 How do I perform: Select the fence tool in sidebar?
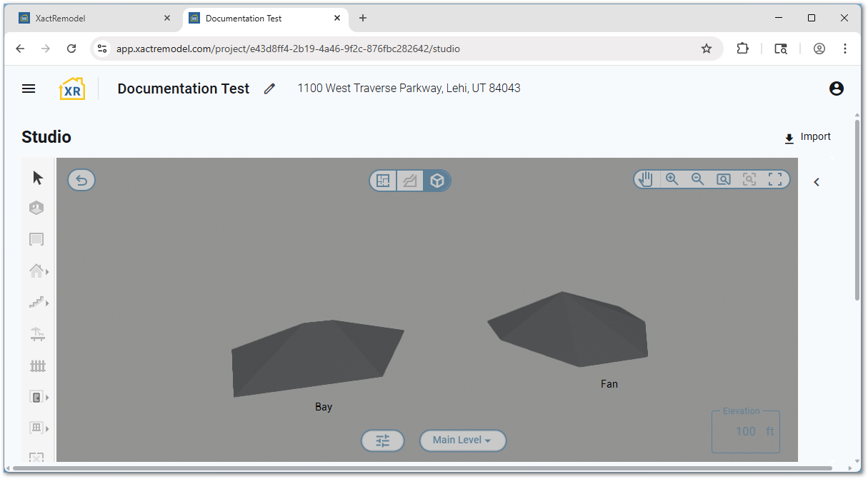tap(37, 365)
